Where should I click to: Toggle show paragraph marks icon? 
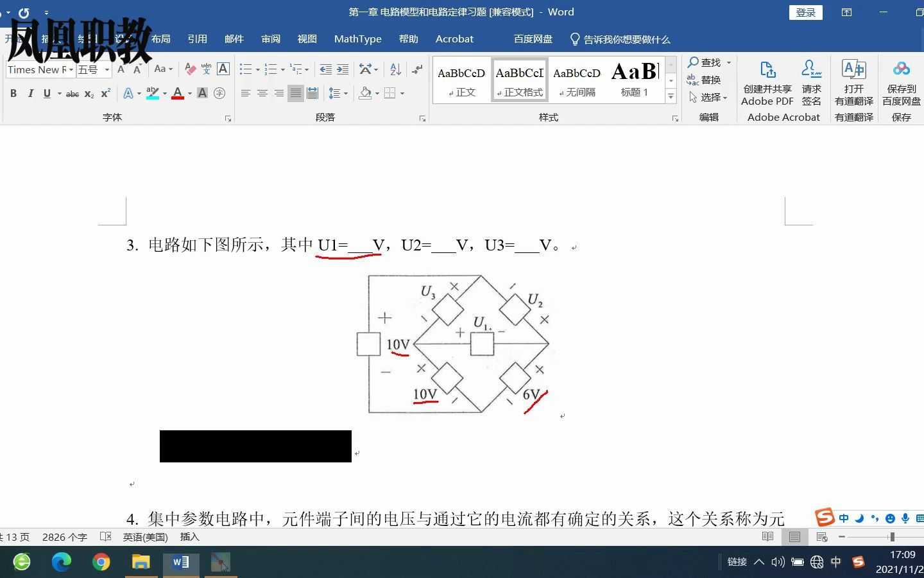click(417, 69)
